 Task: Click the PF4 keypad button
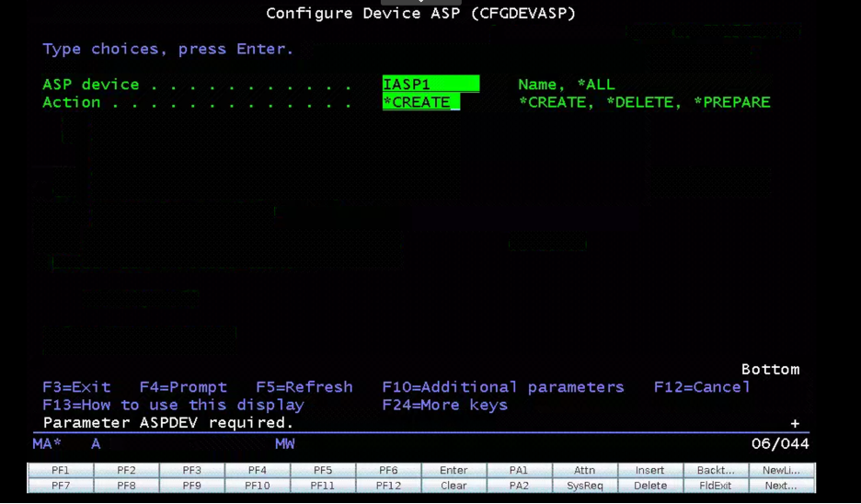[258, 470]
